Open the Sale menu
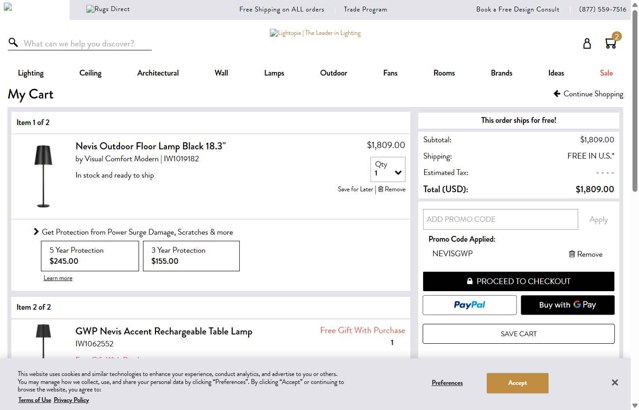This screenshot has height=410, width=639. point(606,73)
